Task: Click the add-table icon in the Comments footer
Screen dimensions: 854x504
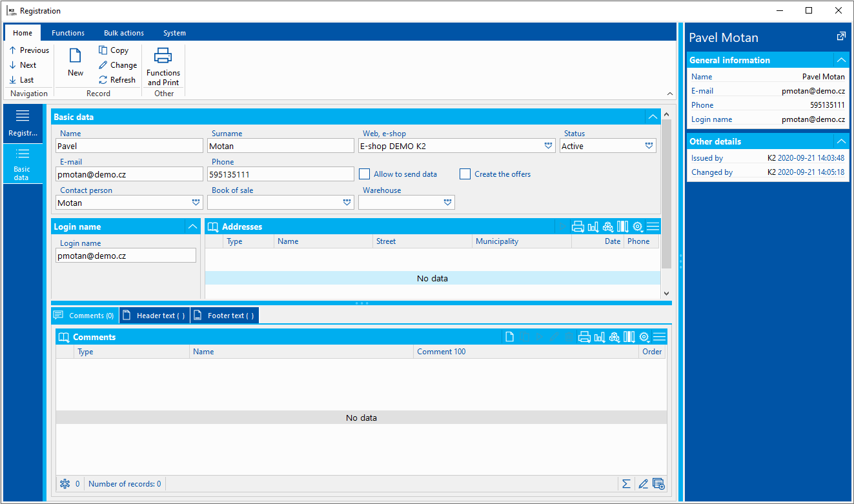Action: (x=659, y=484)
